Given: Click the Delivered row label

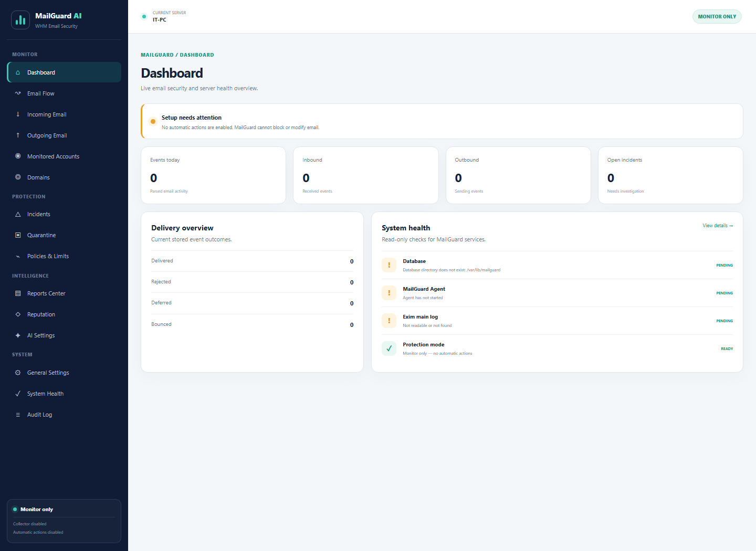Looking at the screenshot, I should [x=162, y=261].
